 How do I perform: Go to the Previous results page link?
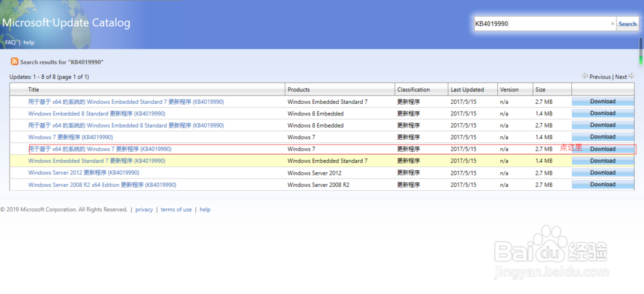[x=600, y=77]
